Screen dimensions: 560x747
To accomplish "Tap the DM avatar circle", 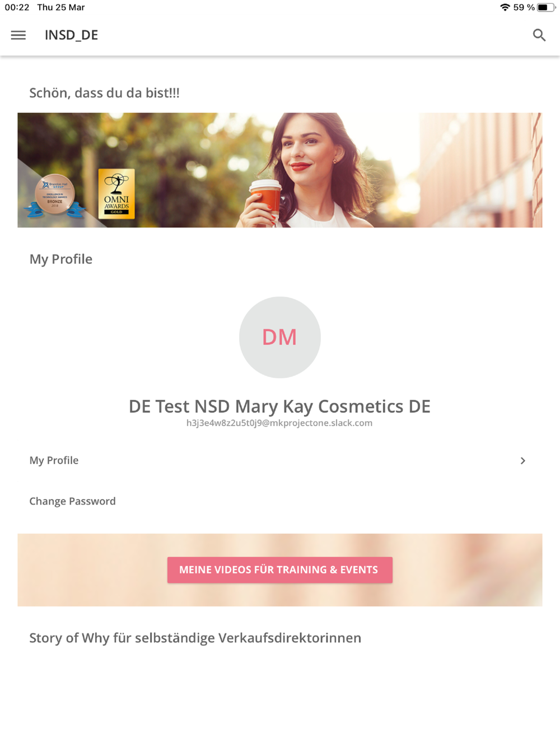I will (279, 337).
